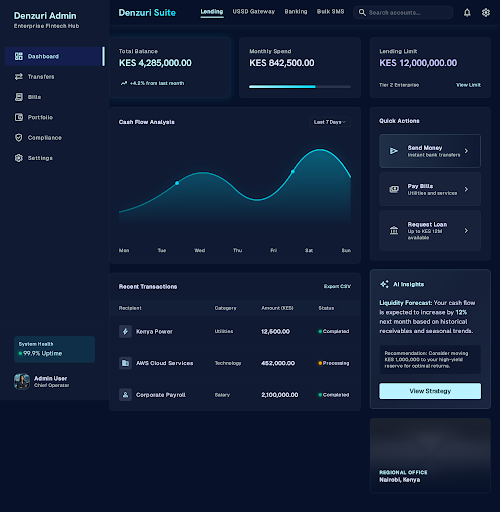This screenshot has height=512, width=500.
Task: Expand Pay Bills chevron
Action: coord(466,189)
